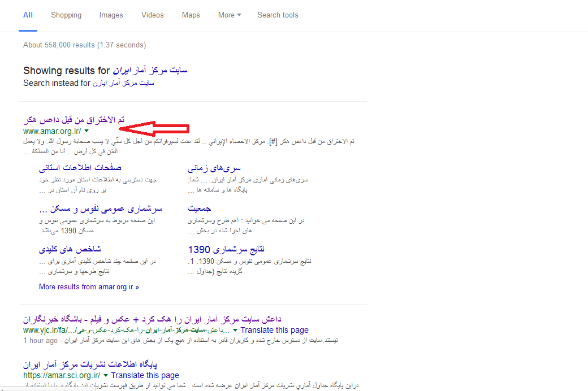Expand the More search categories dropdown
This screenshot has width=588, height=391.
229,15
